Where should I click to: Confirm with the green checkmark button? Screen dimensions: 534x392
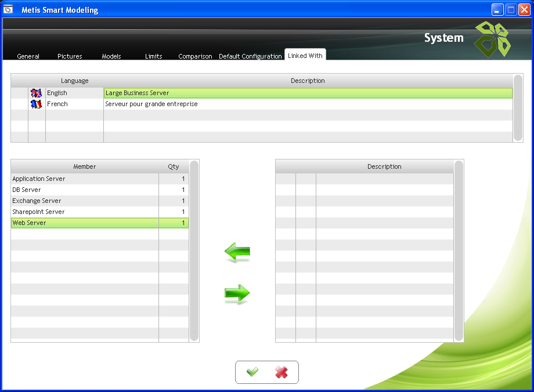point(252,372)
